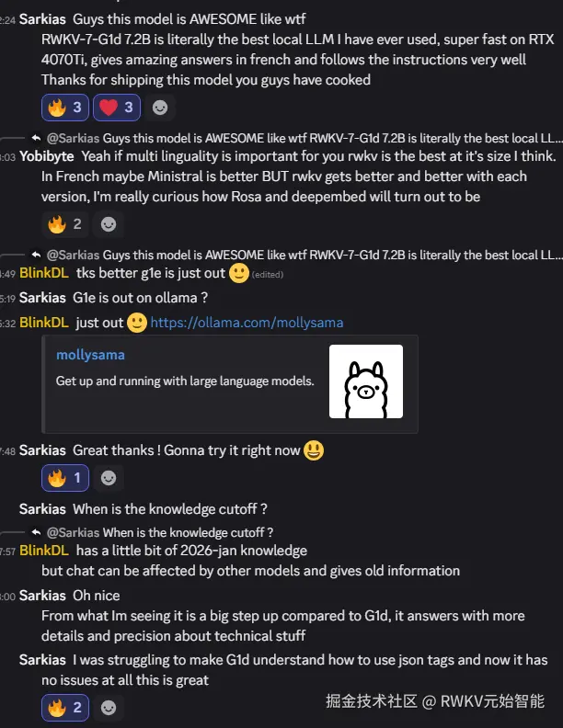The image size is (563, 728).
Task: Open BlinkDL's profile from 'just out' message
Action: (43, 323)
